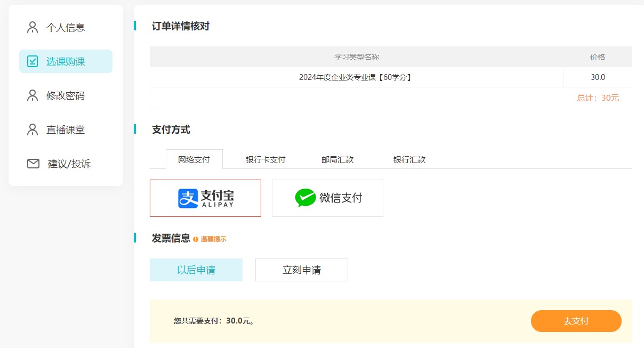Select 以后申请 invoice option
The height and width of the screenshot is (348, 644).
point(196,270)
